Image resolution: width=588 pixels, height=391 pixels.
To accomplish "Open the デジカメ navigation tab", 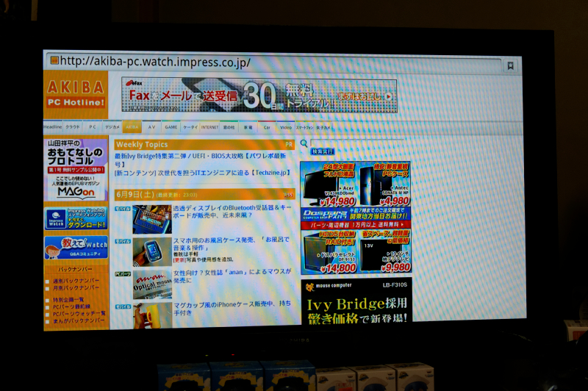I will (112, 127).
